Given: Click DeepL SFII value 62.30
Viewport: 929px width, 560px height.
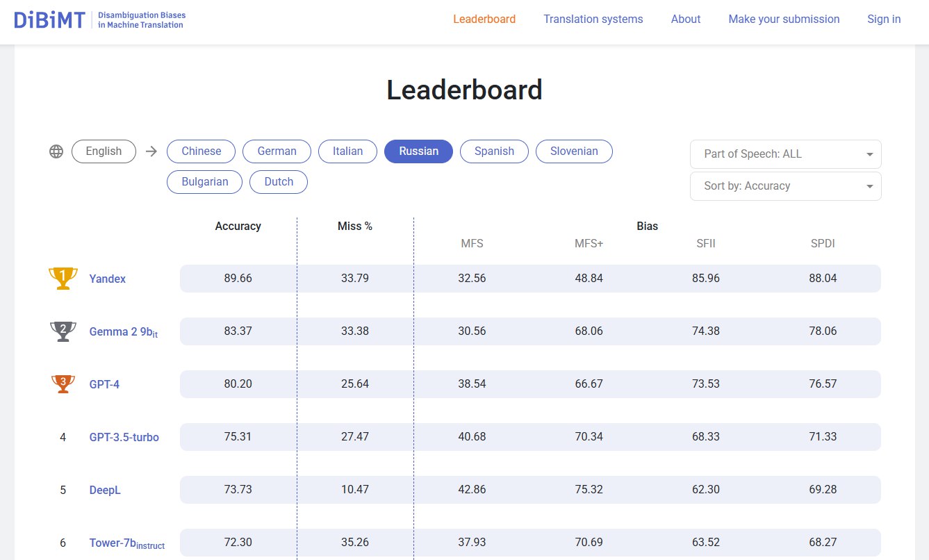Looking at the screenshot, I should coord(706,490).
